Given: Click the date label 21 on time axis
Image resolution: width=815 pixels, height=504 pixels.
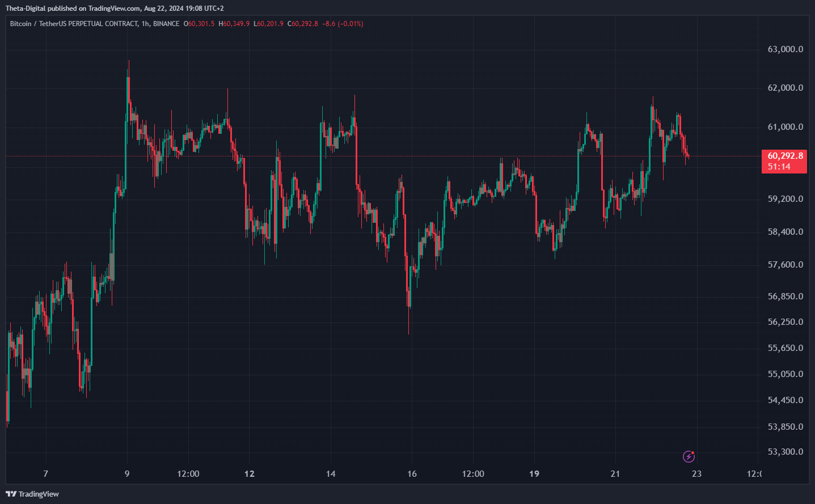Looking at the screenshot, I should (x=615, y=474).
